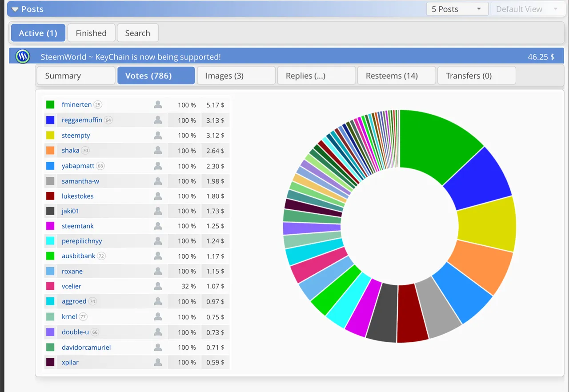Click the profile icon in perepilichnyy row

point(158,241)
